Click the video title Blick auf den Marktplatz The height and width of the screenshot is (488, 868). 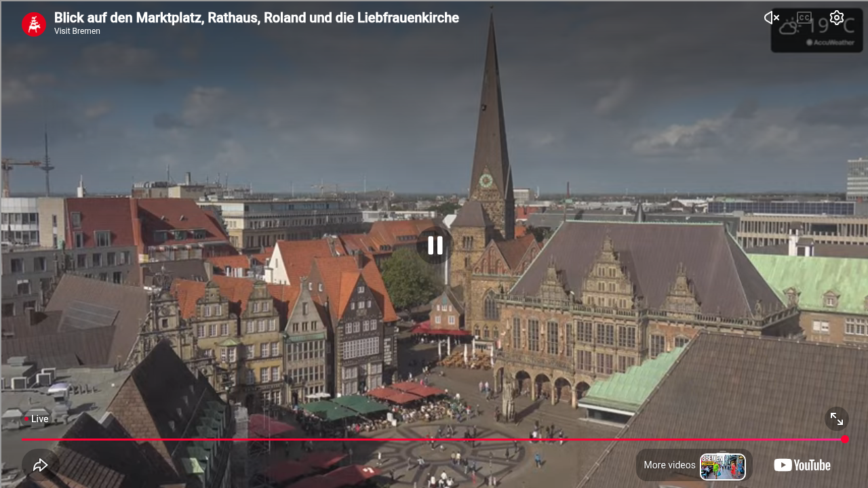pyautogui.click(x=256, y=18)
